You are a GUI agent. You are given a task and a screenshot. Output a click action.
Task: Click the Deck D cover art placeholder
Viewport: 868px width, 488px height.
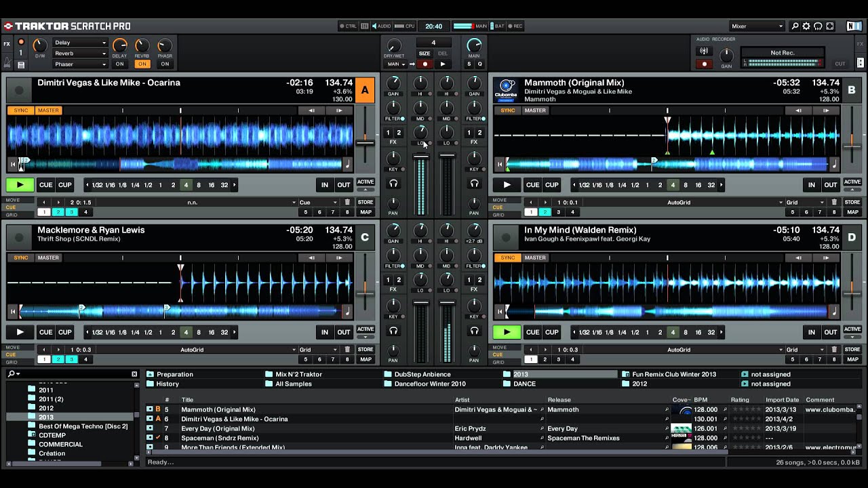coord(506,237)
